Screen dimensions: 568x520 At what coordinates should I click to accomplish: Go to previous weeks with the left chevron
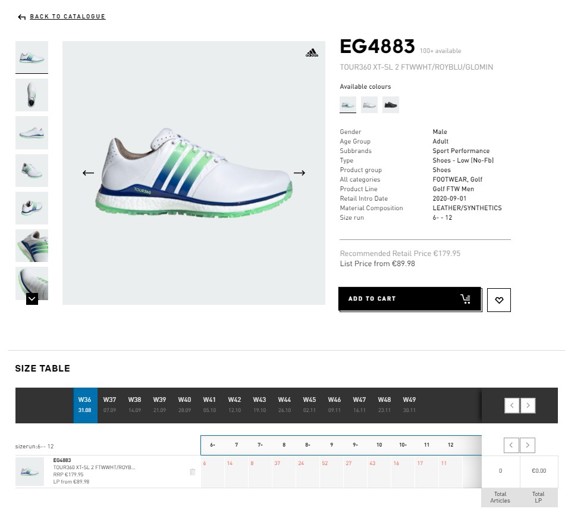(x=512, y=405)
